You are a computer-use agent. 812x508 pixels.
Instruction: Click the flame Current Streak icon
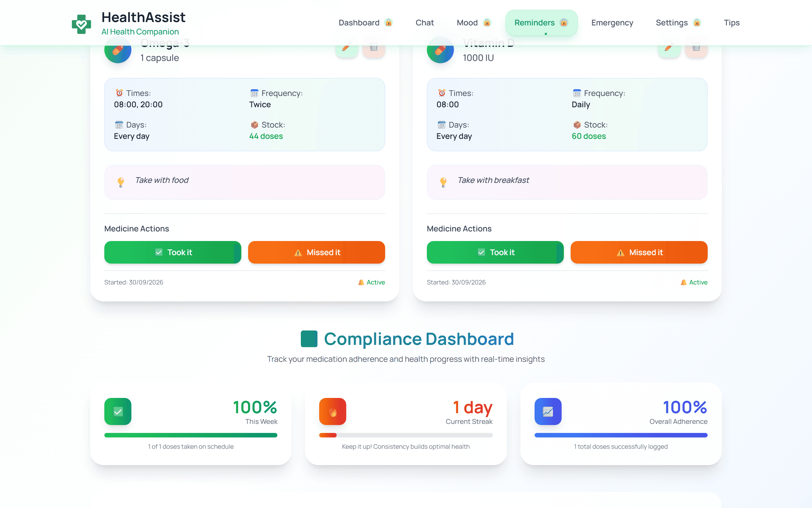(x=332, y=411)
